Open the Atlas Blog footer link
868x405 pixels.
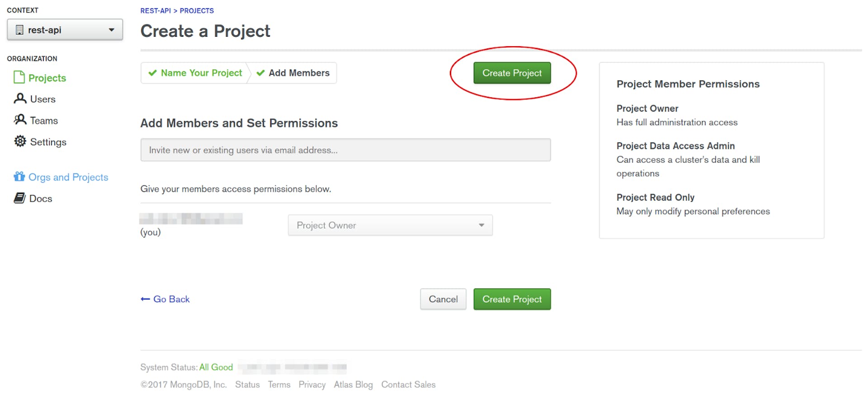(x=353, y=384)
